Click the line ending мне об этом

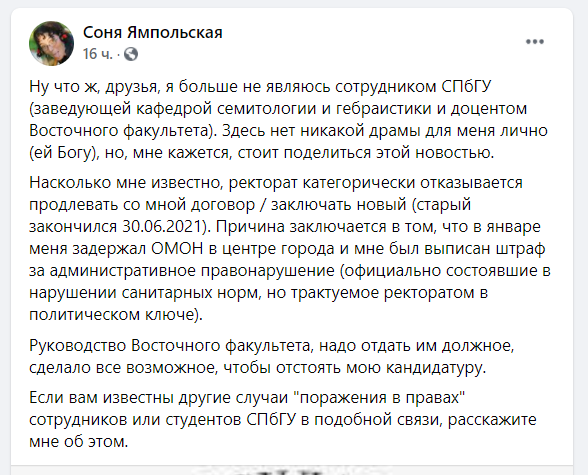click(x=79, y=442)
